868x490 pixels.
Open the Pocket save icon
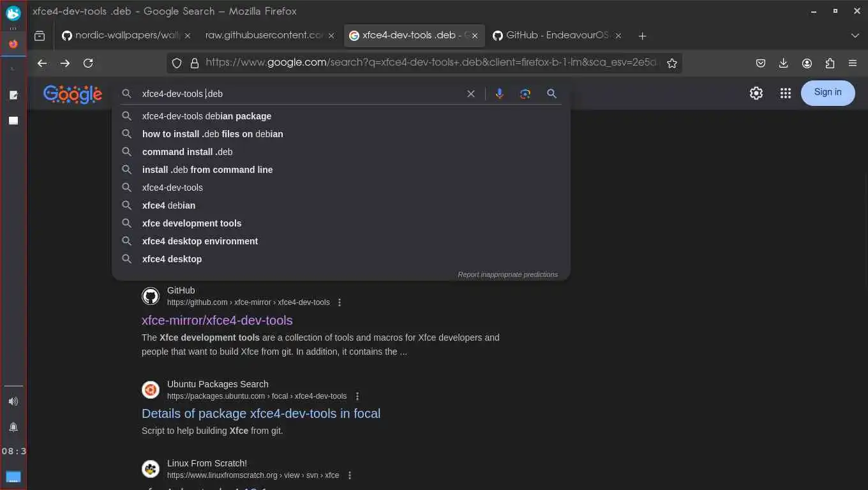pyautogui.click(x=761, y=63)
